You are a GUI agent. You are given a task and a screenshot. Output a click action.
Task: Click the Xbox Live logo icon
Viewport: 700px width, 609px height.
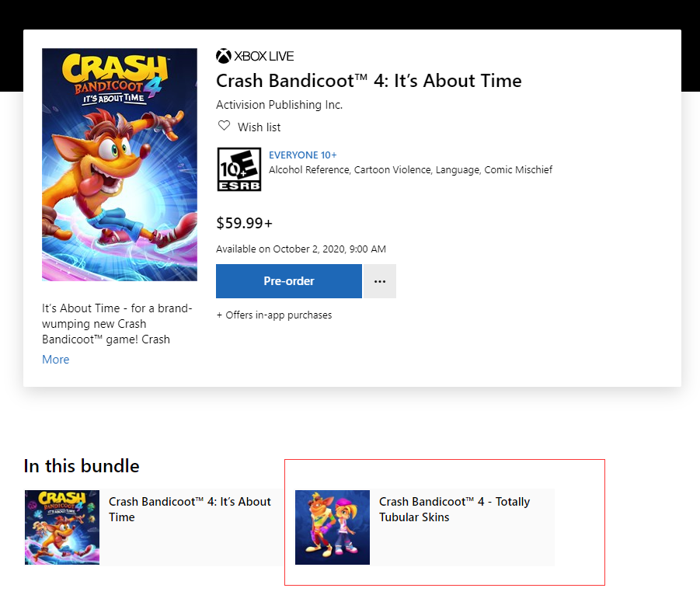224,56
